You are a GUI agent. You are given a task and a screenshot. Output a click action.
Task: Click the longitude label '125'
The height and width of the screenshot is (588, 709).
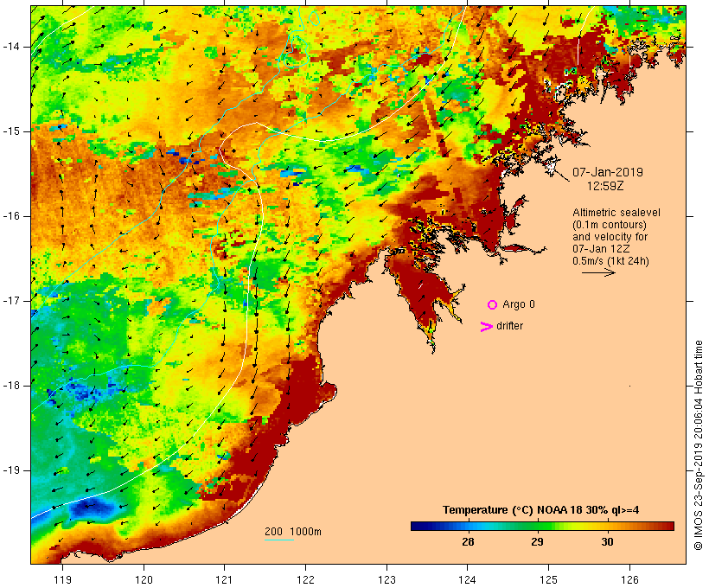(x=548, y=579)
